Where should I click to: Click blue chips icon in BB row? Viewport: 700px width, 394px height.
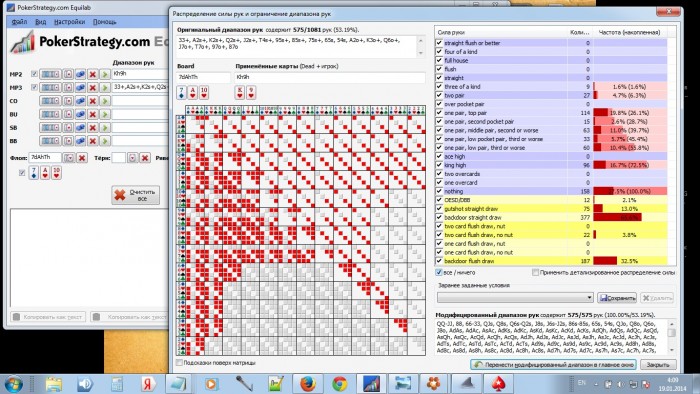point(80,141)
